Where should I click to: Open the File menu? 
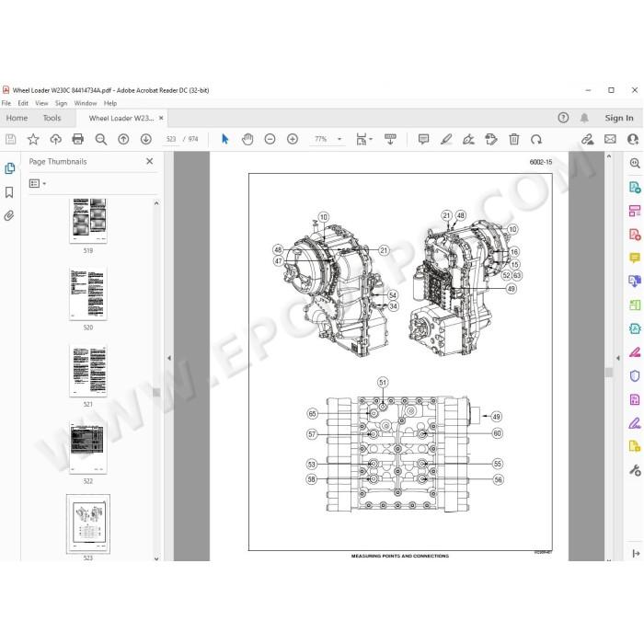pyautogui.click(x=6, y=103)
